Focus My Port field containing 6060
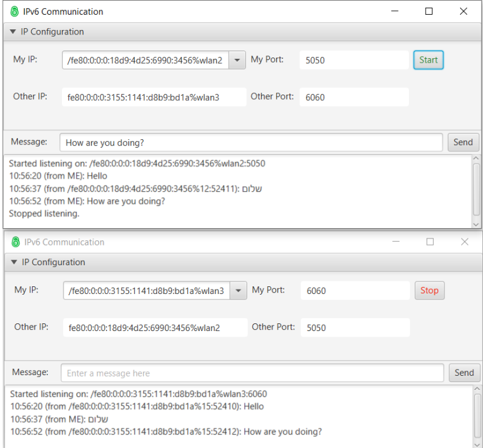The width and height of the screenshot is (483, 448). (x=355, y=291)
